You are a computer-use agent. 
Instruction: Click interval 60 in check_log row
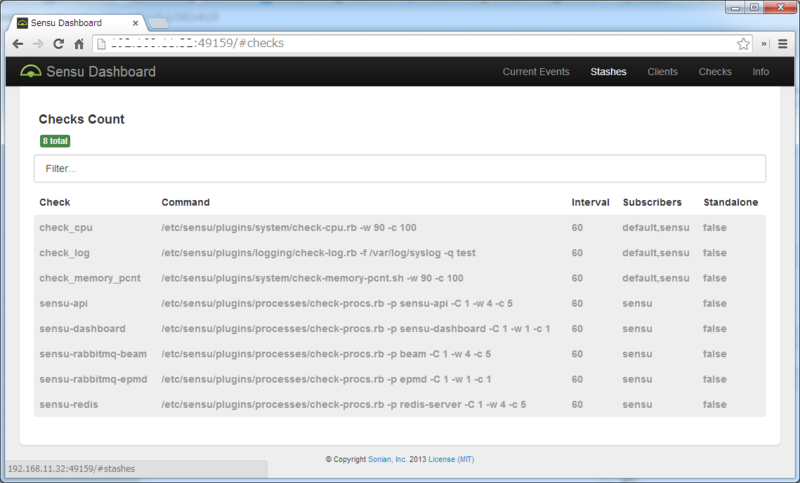(577, 253)
